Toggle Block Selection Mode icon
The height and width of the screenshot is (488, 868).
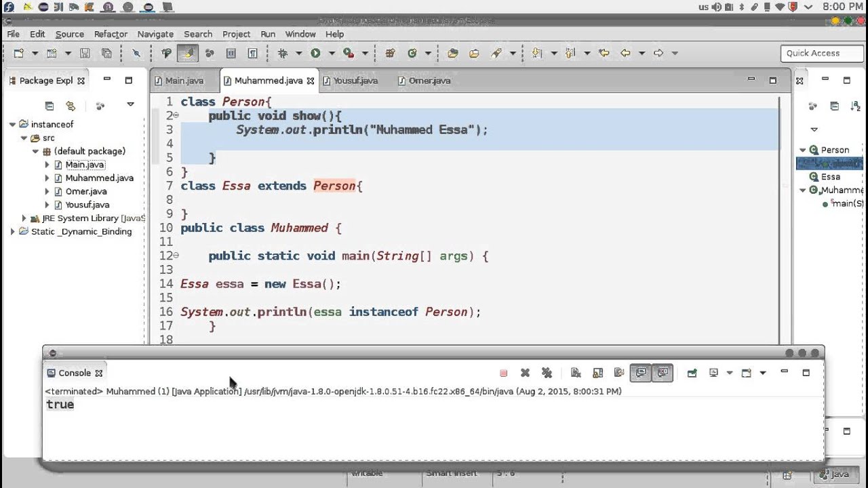tap(231, 53)
